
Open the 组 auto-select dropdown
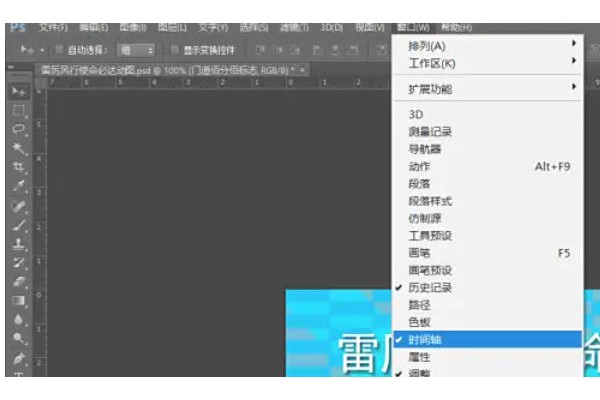click(x=136, y=50)
